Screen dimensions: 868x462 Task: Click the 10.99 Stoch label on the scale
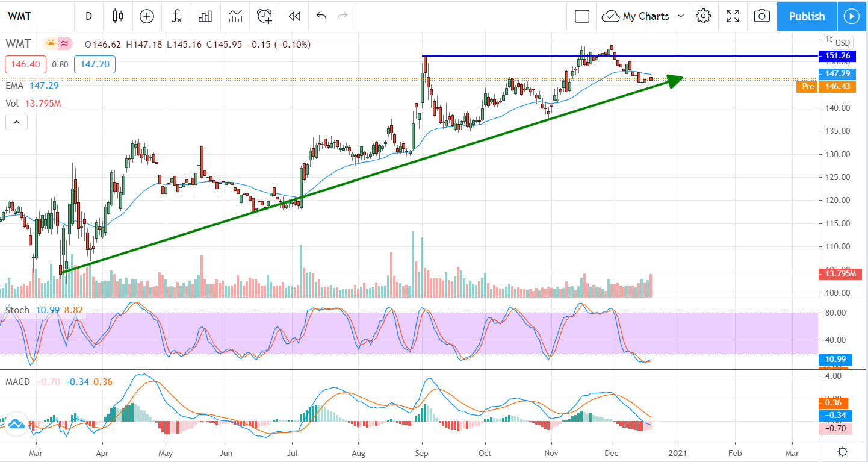point(835,360)
